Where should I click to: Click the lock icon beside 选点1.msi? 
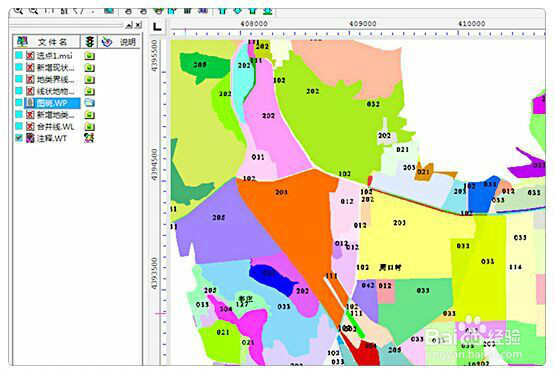click(x=90, y=56)
